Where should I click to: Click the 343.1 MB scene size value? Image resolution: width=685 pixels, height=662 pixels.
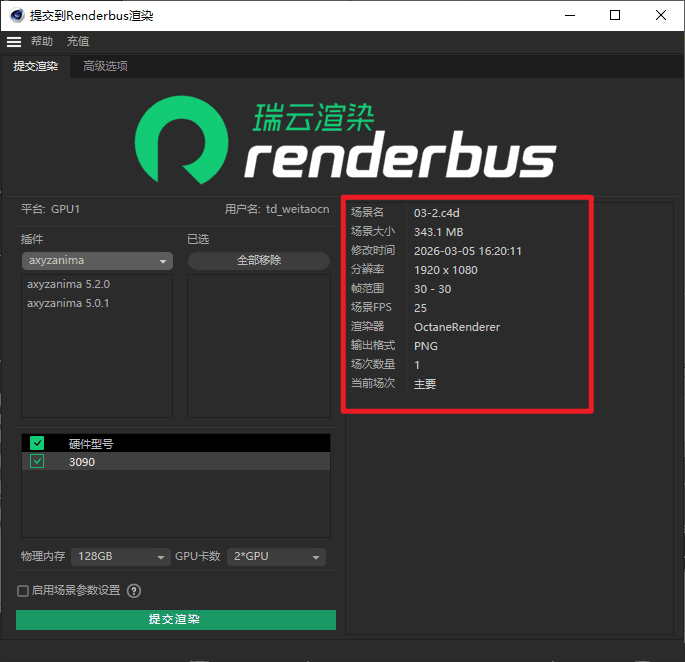point(438,232)
